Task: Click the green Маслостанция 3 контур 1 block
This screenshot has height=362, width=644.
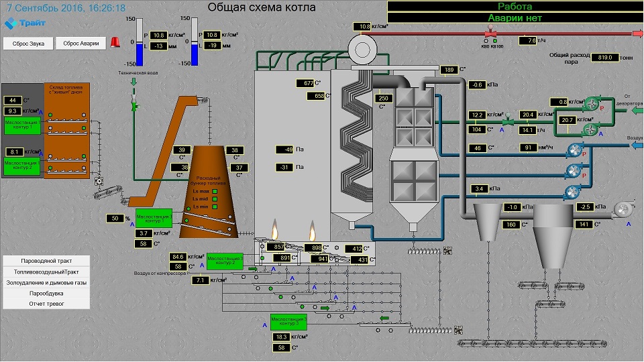Action: pos(154,218)
